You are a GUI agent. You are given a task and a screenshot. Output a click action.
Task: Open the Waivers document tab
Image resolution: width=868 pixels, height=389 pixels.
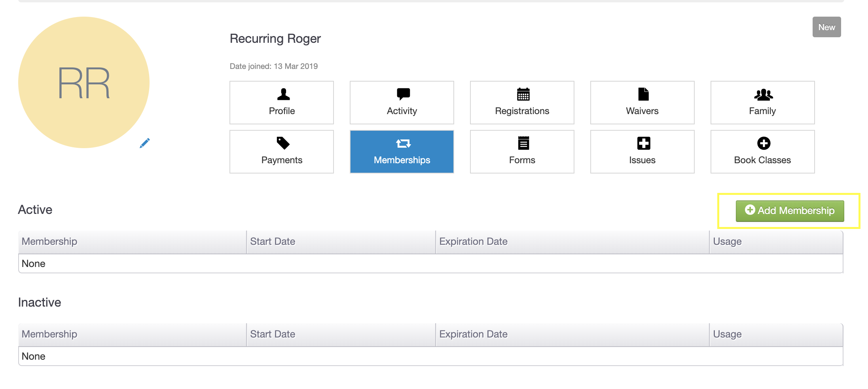[642, 103]
